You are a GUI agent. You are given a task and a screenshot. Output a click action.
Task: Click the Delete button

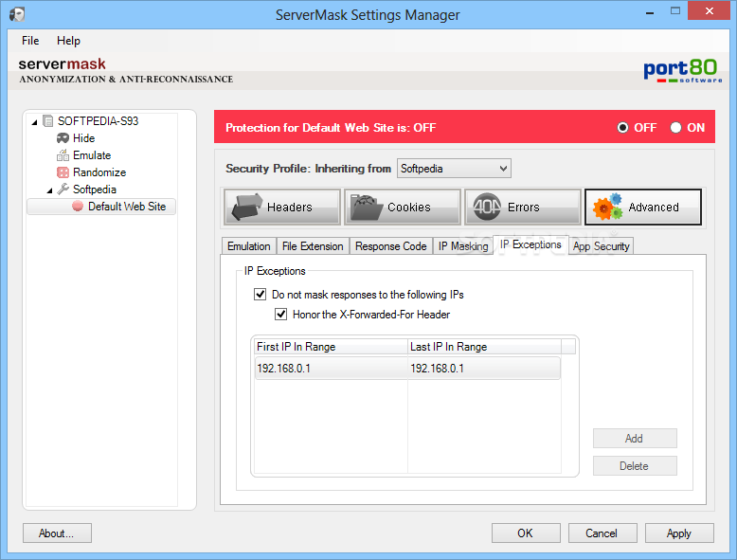tap(635, 466)
